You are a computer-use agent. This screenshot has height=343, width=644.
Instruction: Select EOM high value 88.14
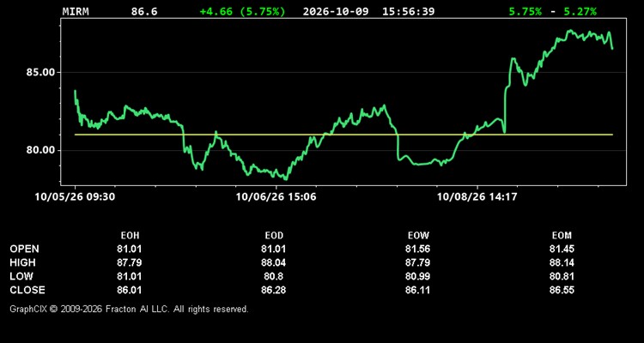562,262
